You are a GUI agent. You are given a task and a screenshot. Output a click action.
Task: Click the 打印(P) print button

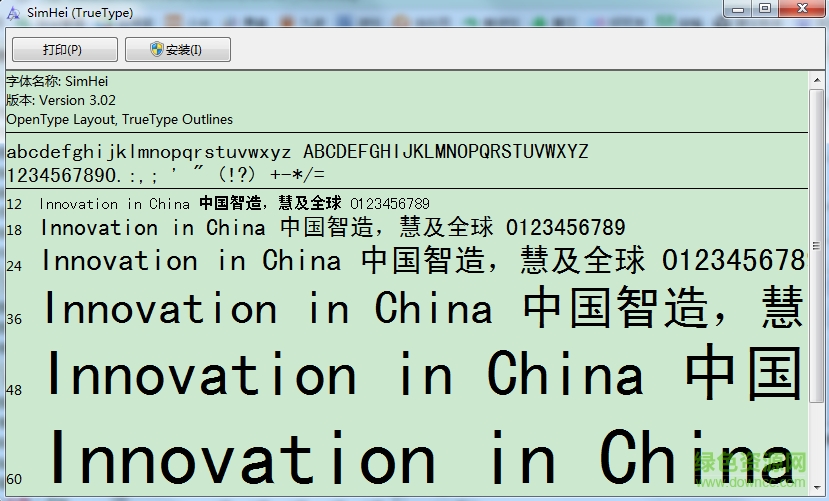pyautogui.click(x=65, y=49)
